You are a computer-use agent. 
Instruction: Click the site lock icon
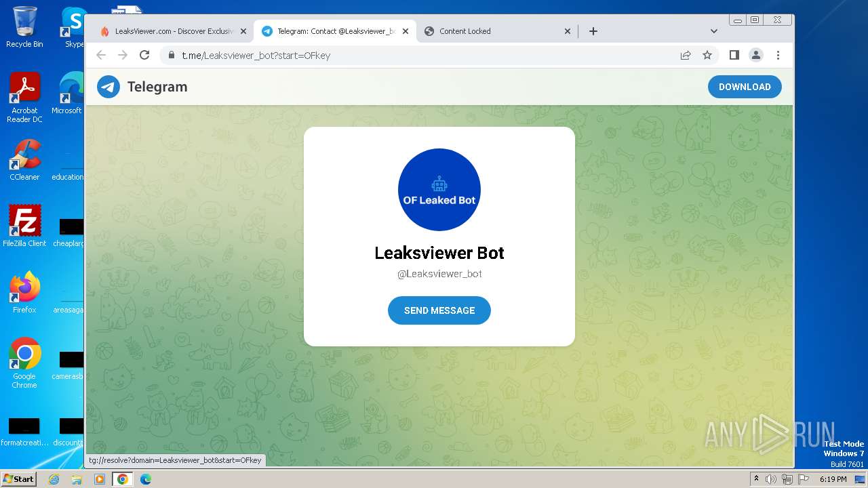pyautogui.click(x=171, y=55)
